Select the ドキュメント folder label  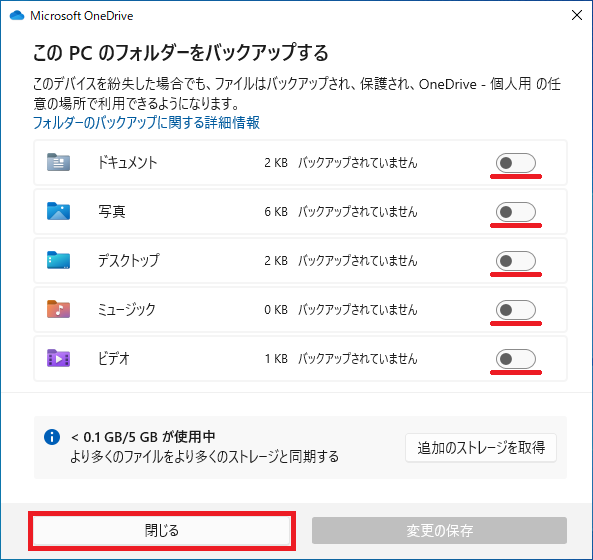point(127,163)
